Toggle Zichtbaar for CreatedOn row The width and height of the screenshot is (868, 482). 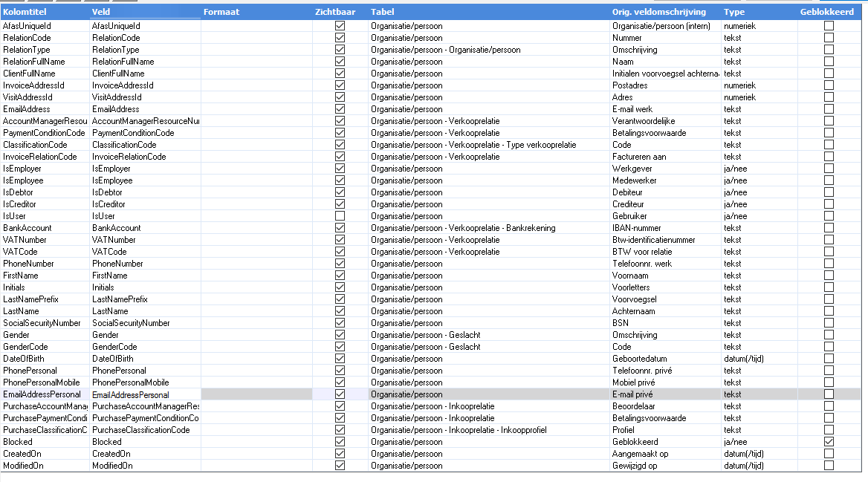pyautogui.click(x=340, y=454)
